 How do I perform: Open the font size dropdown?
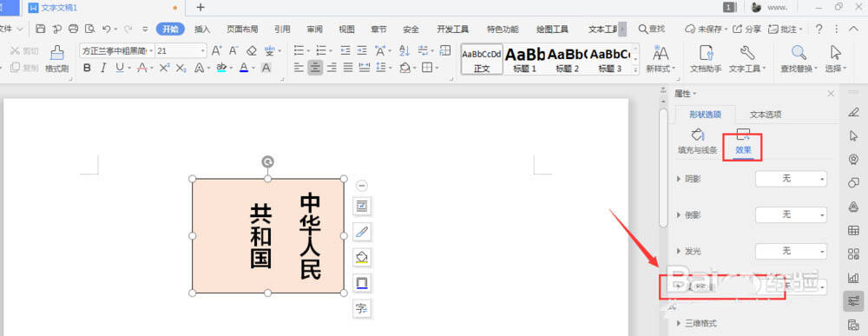tap(202, 51)
